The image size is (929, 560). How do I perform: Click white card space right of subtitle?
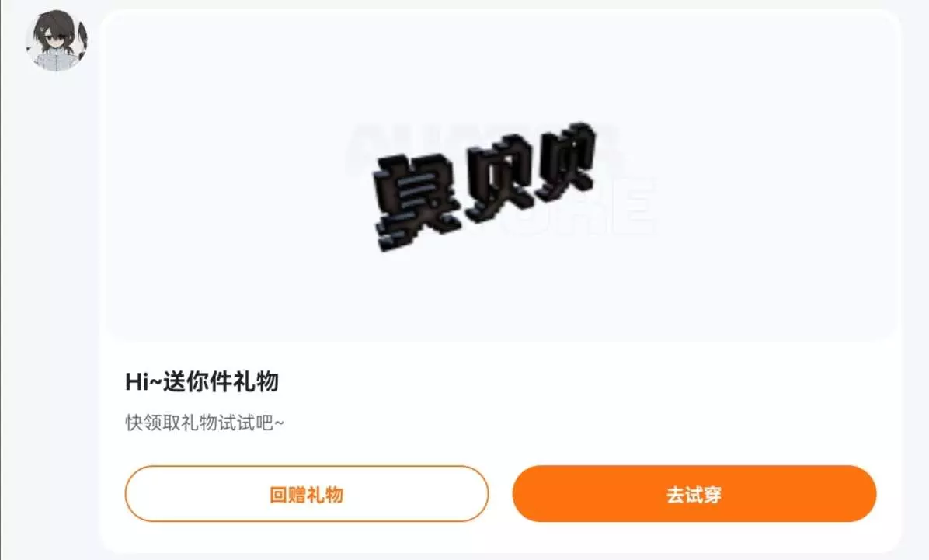pos(593,423)
